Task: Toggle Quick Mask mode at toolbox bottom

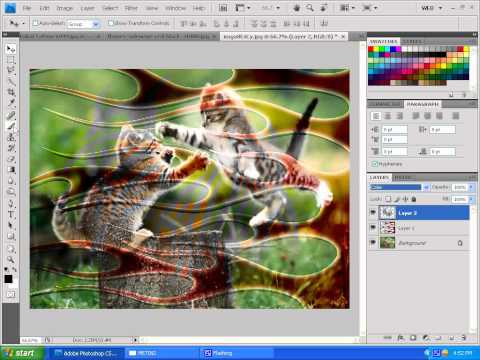Action: [x=11, y=294]
